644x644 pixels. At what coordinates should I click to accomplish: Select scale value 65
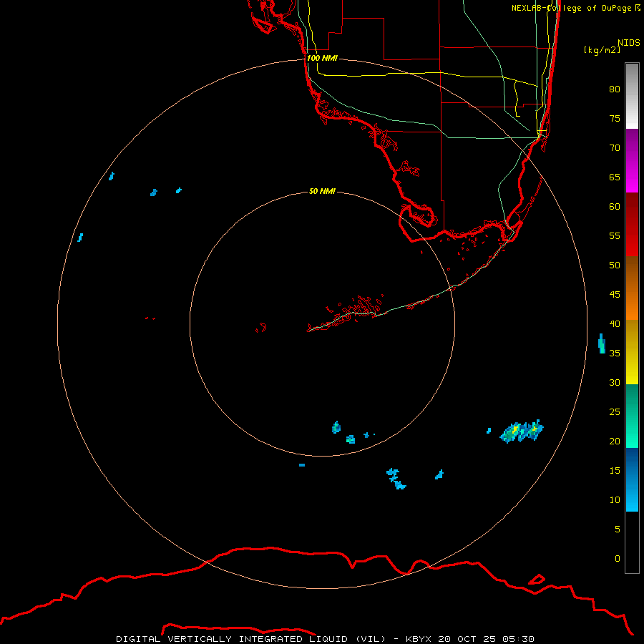tap(615, 177)
